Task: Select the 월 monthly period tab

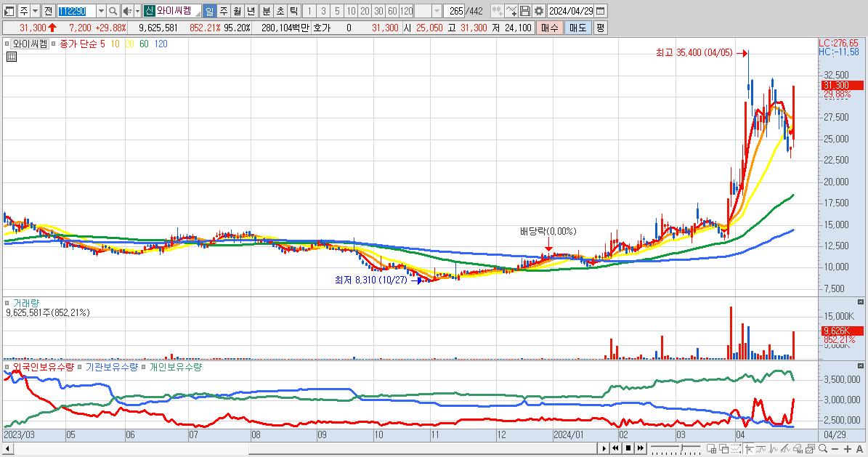Action: click(x=237, y=11)
